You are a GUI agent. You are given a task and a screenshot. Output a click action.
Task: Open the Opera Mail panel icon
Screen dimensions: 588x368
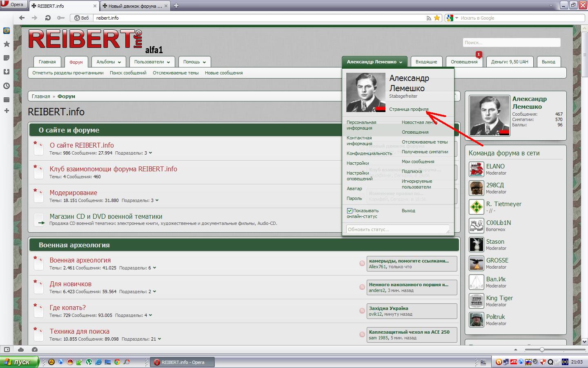(7, 31)
